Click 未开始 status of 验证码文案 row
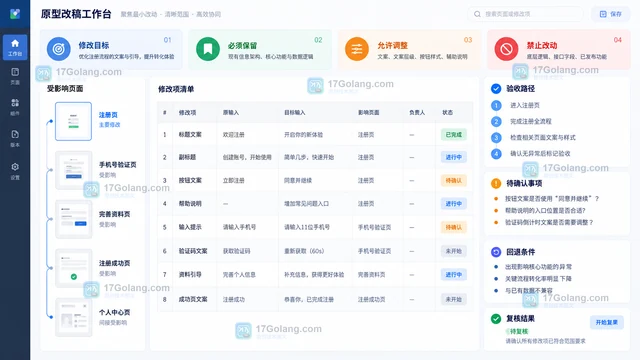This screenshot has height=360, width=640. pos(453,251)
